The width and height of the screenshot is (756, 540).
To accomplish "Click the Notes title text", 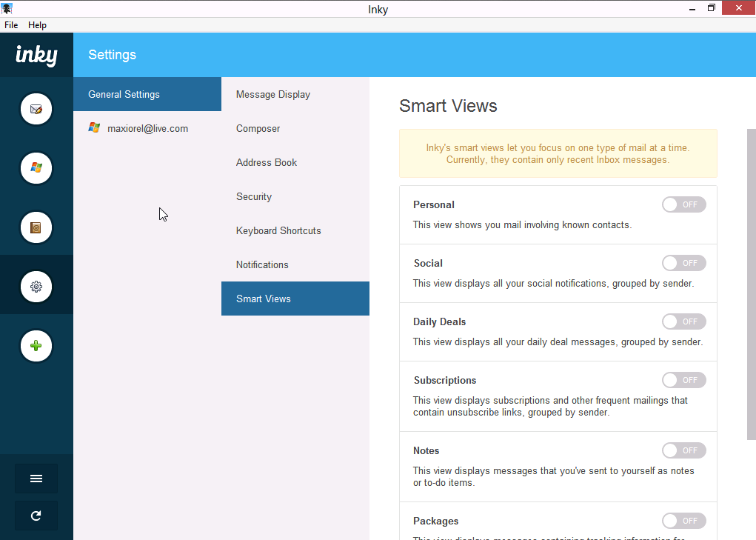I will click(426, 451).
